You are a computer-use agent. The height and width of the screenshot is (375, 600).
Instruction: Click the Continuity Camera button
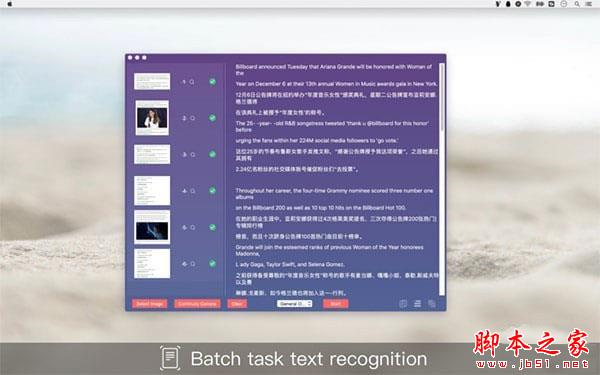(197, 304)
